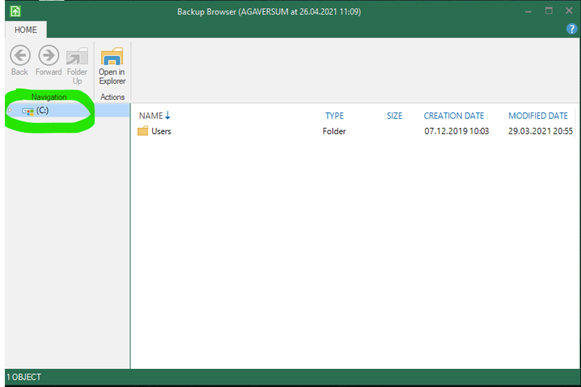The width and height of the screenshot is (581, 387).
Task: Click the (C:) drive icon in tree
Action: coord(28,111)
